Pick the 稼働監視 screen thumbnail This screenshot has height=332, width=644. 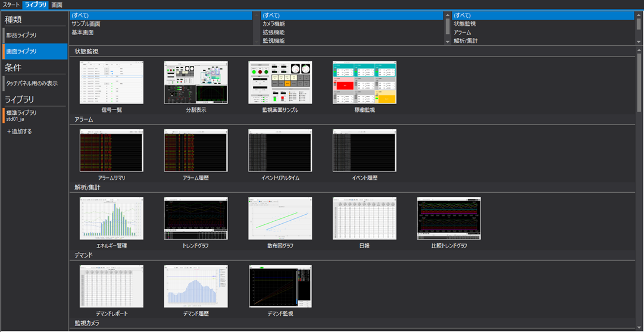(x=364, y=83)
